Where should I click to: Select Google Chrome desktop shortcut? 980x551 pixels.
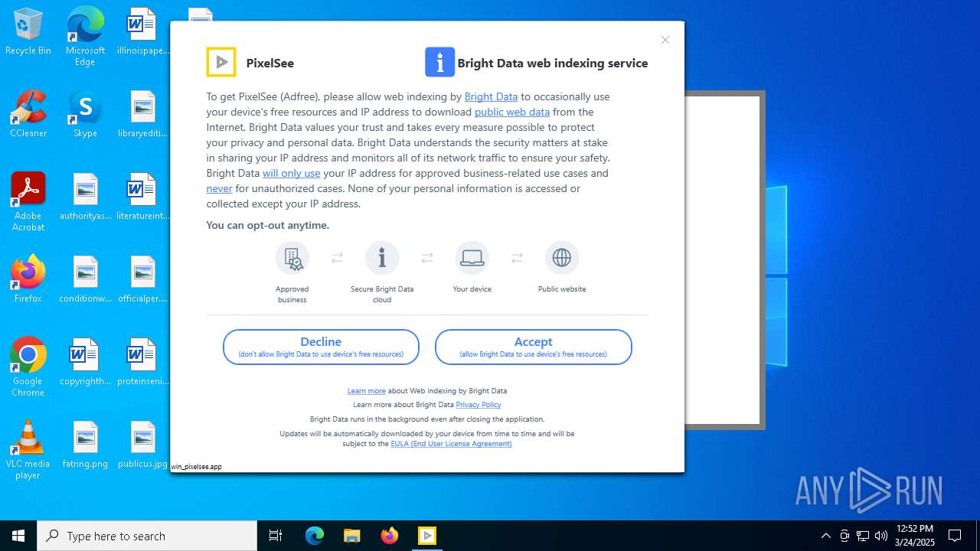[28, 367]
